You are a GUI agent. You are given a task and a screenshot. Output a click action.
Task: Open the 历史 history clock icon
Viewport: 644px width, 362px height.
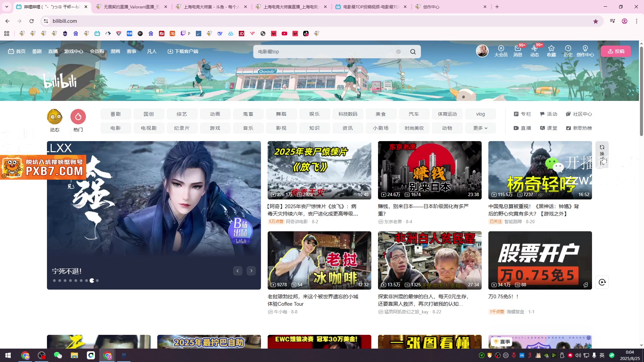coord(568,51)
